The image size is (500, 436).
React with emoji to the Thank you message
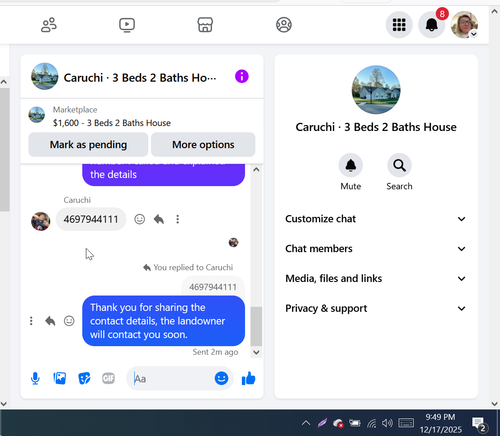click(69, 321)
